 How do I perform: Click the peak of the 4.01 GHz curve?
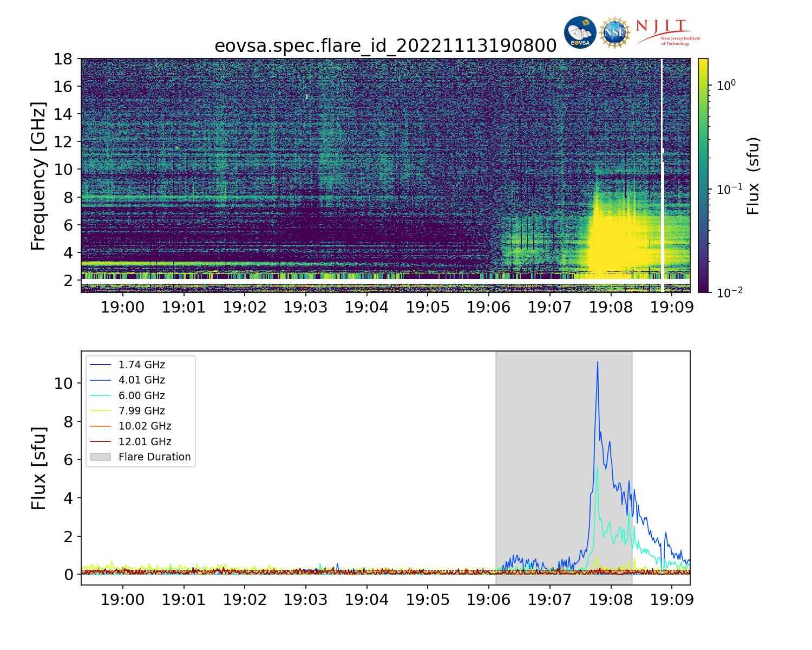click(598, 362)
